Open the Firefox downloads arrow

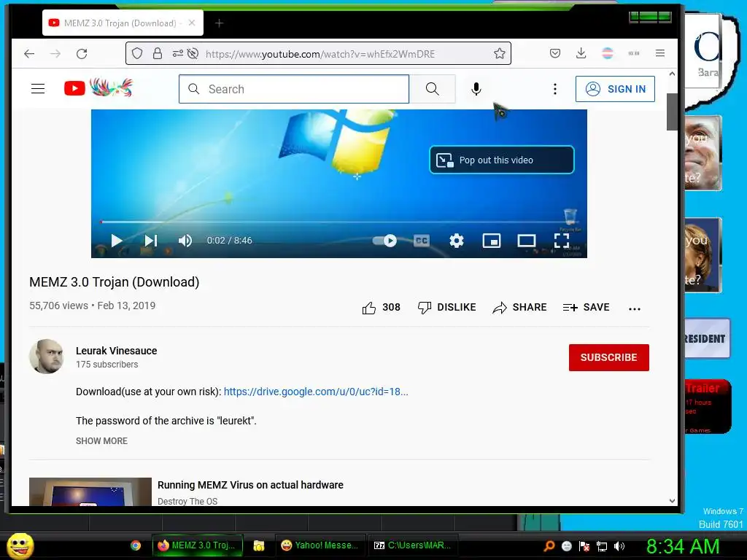click(581, 53)
